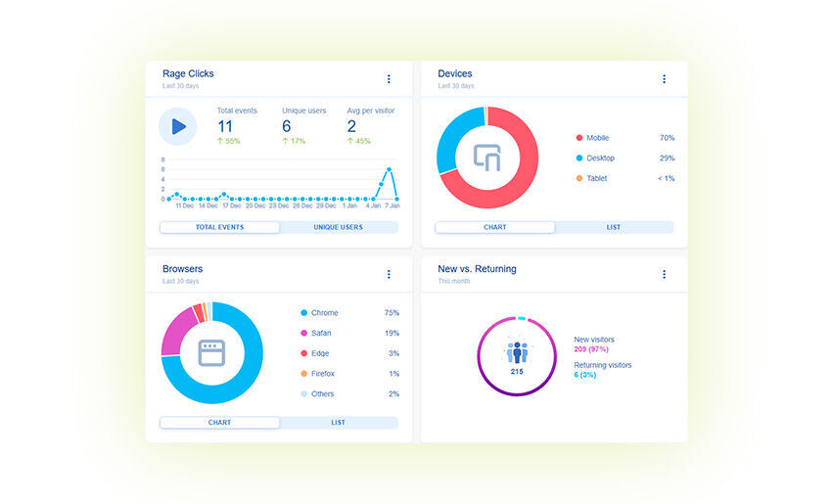
Task: Show Browsers data as a List
Action: (339, 423)
